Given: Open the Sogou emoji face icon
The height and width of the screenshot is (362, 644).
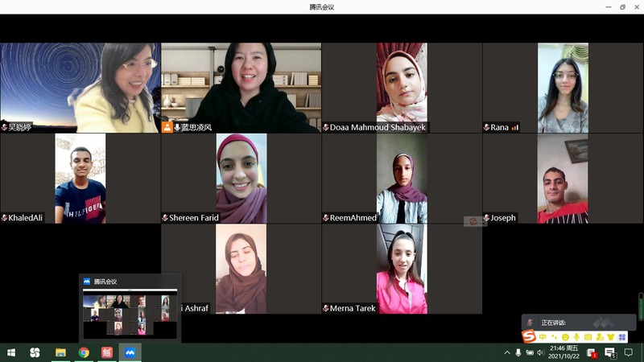Looking at the screenshot, I should tap(565, 336).
